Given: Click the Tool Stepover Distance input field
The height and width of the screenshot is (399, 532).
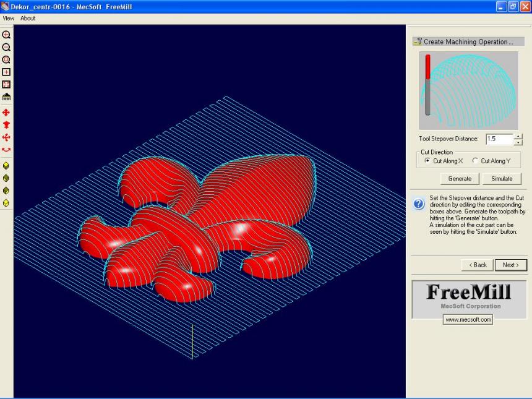Looking at the screenshot, I should click(x=499, y=139).
